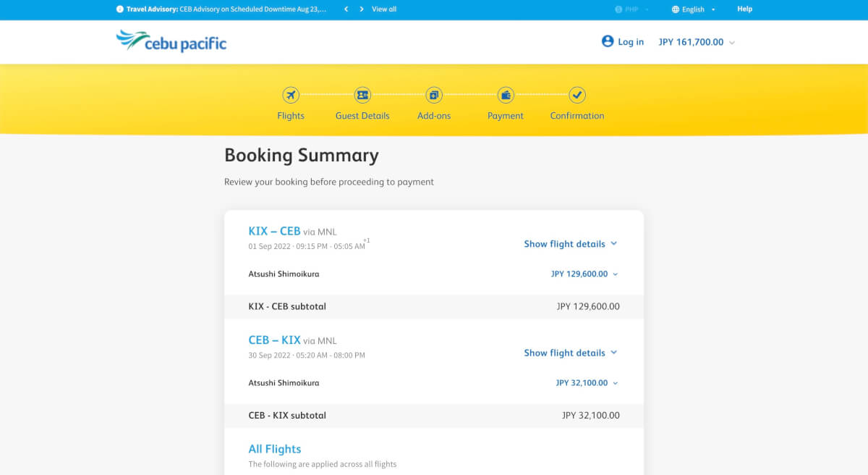Click the Payment wallet step icon
This screenshot has height=475, width=868.
pos(506,95)
